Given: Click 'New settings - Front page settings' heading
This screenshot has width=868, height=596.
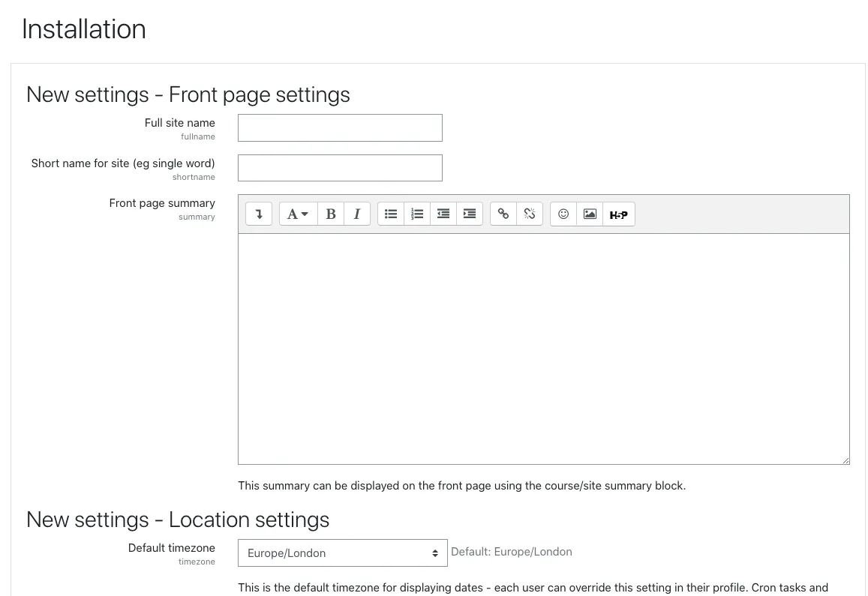Looking at the screenshot, I should click(x=188, y=94).
